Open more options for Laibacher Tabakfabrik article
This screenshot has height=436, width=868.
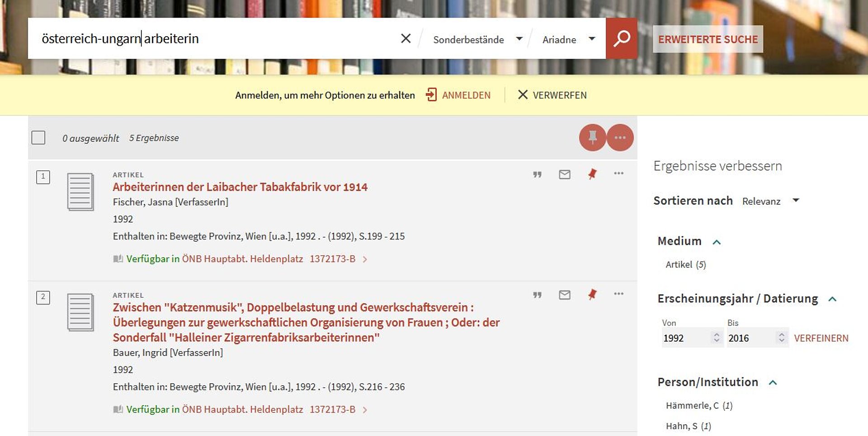(x=618, y=173)
